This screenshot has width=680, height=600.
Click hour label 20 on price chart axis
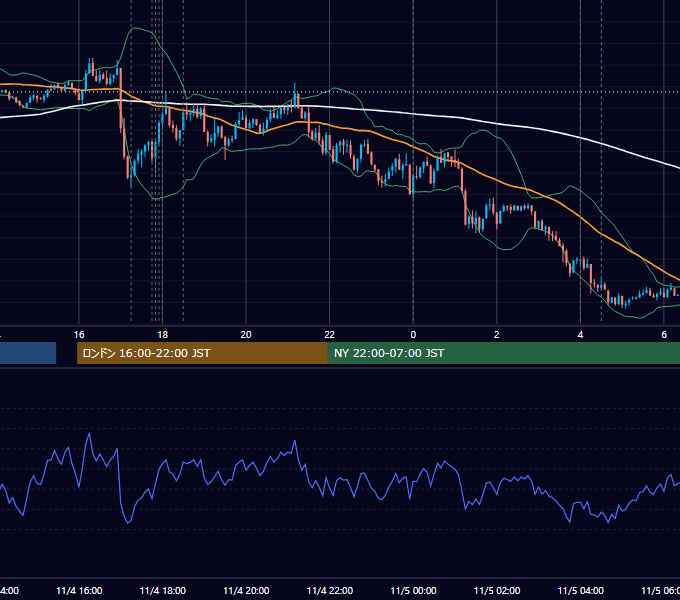pyautogui.click(x=246, y=335)
